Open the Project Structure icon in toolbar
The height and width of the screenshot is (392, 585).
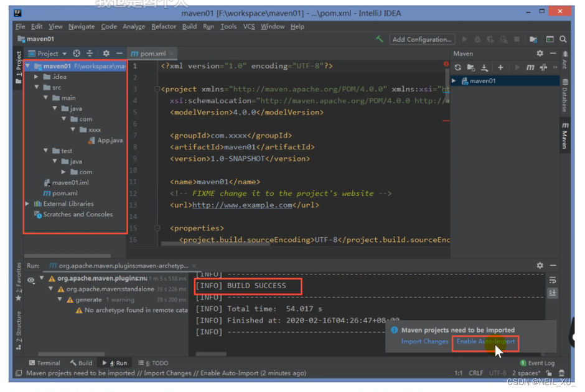(533, 39)
